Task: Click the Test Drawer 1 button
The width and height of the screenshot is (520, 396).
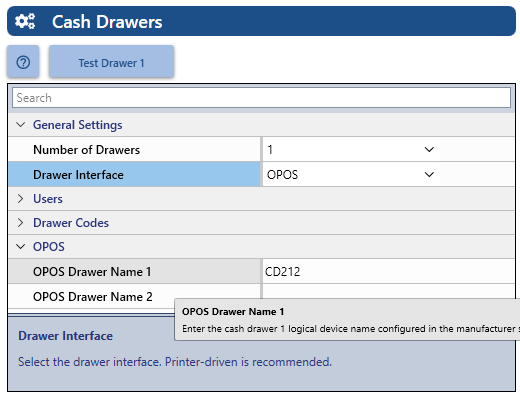Action: click(x=111, y=62)
